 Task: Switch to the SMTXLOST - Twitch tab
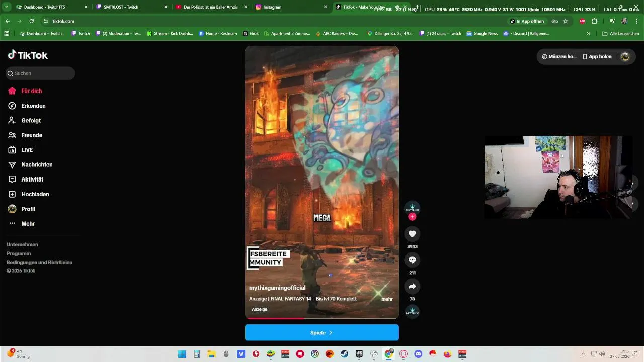pos(131,7)
